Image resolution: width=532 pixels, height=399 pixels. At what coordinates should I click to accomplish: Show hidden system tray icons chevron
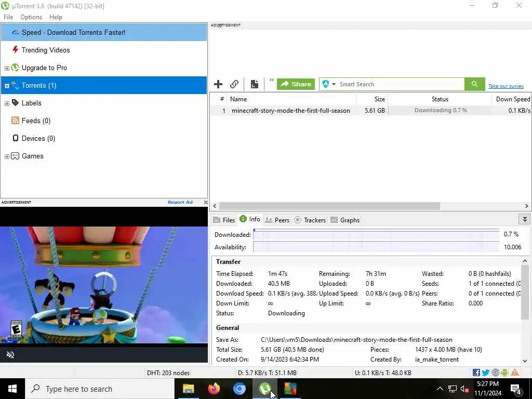[440, 389]
